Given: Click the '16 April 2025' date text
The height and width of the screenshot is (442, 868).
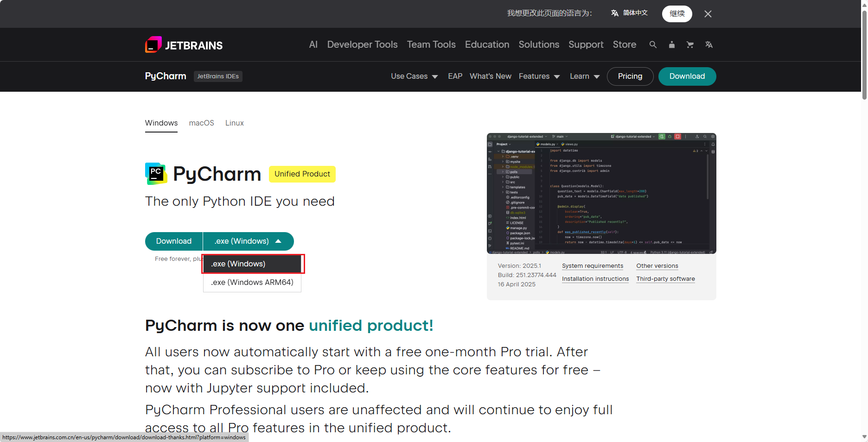Looking at the screenshot, I should tap(517, 284).
